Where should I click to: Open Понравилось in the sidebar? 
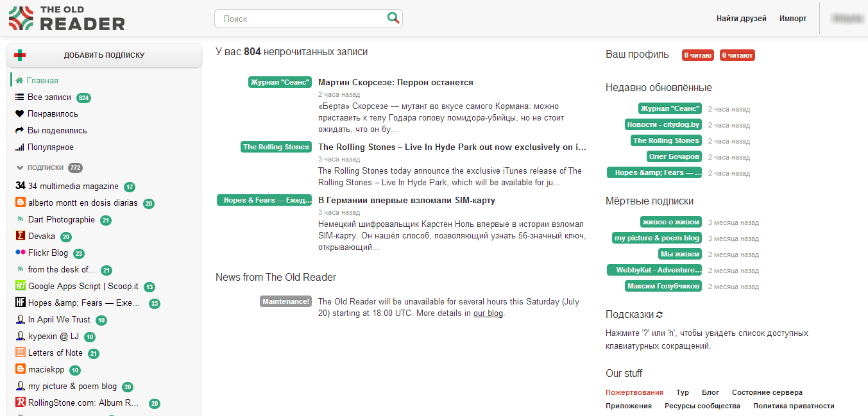click(53, 114)
